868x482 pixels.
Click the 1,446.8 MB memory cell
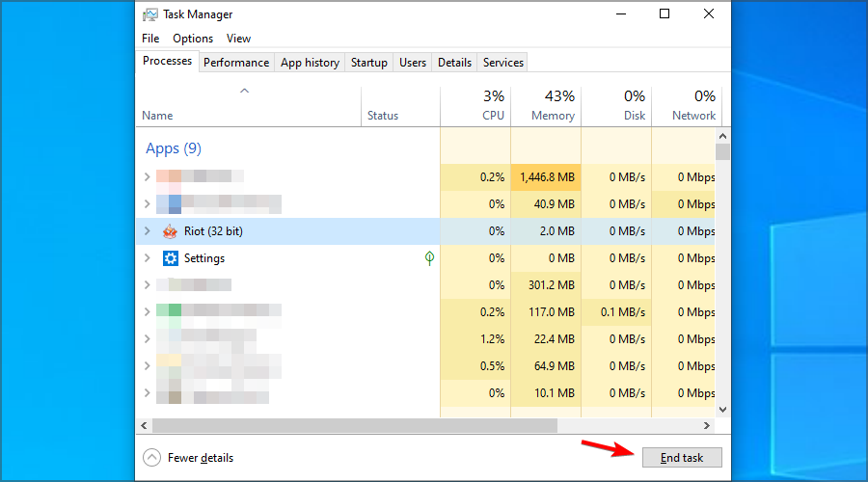pos(546,177)
